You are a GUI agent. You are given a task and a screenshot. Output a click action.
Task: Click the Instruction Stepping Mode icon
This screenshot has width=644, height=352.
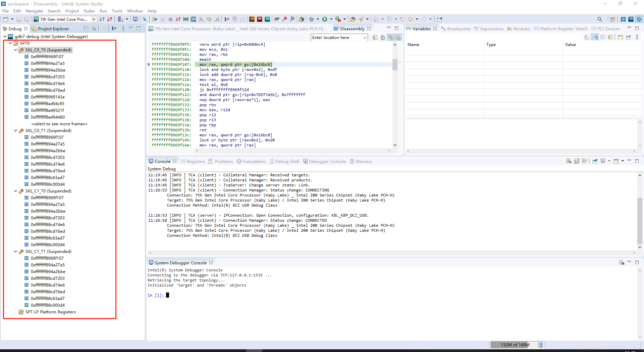tap(227, 19)
